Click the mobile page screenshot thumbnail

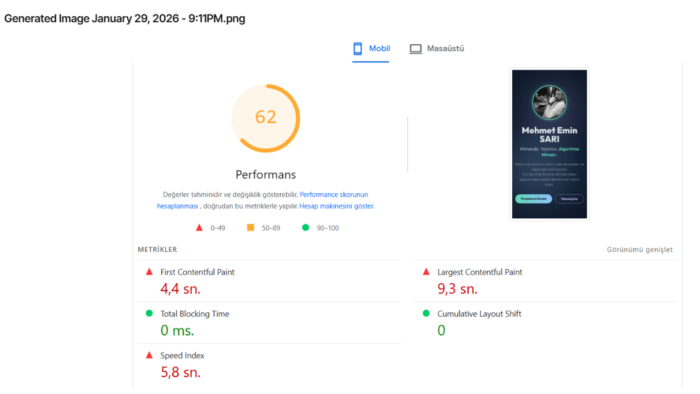tap(550, 144)
